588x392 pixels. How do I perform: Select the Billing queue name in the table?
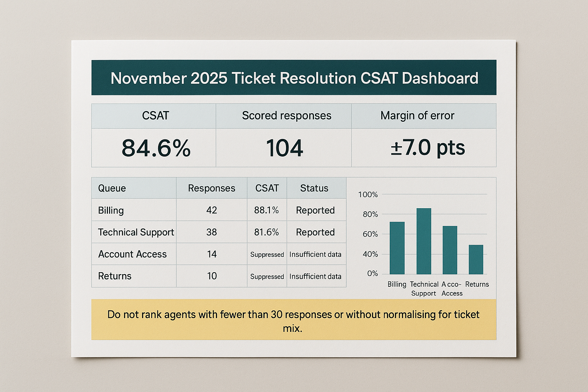coord(111,210)
